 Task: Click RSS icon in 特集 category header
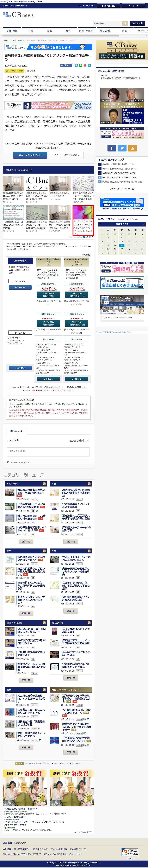(x=44, y=690)
